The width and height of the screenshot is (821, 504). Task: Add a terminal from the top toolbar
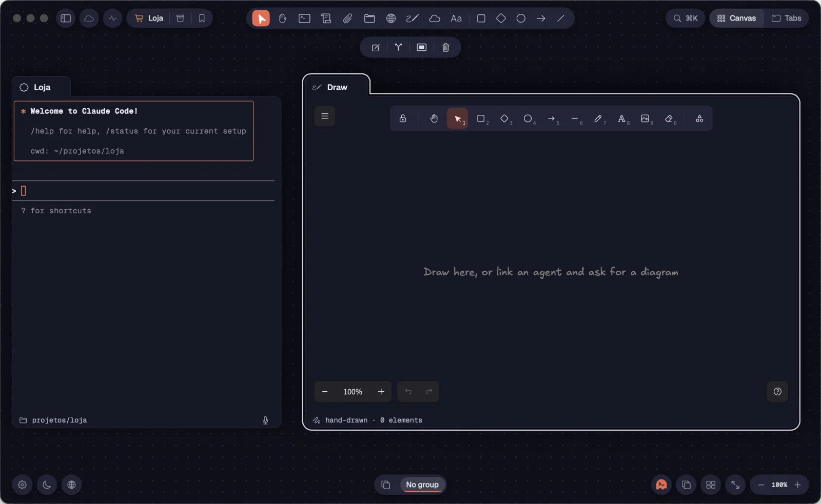tap(304, 18)
